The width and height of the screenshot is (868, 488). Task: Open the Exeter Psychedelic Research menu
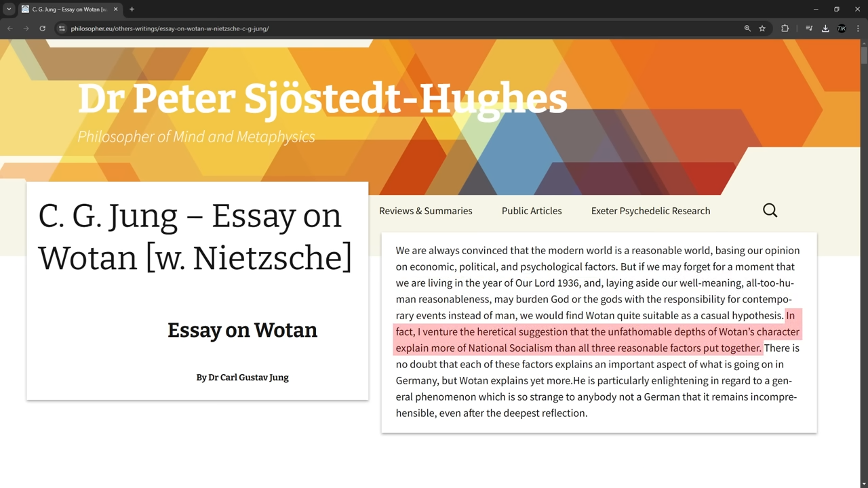650,211
